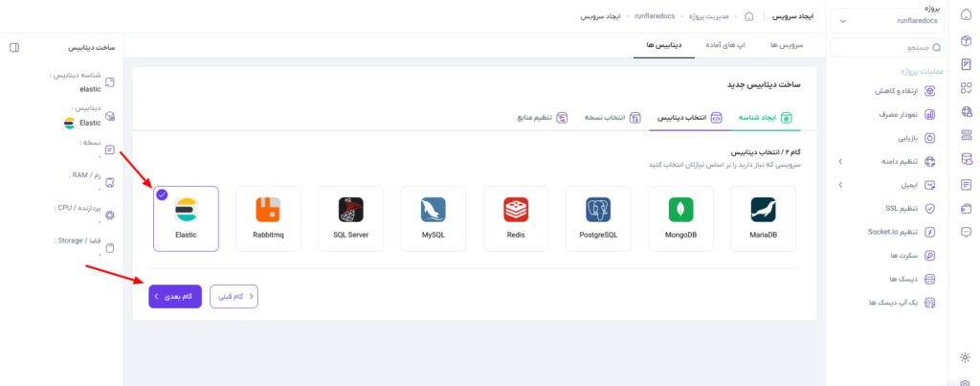Deselect the checked Elastic database card

click(x=186, y=218)
